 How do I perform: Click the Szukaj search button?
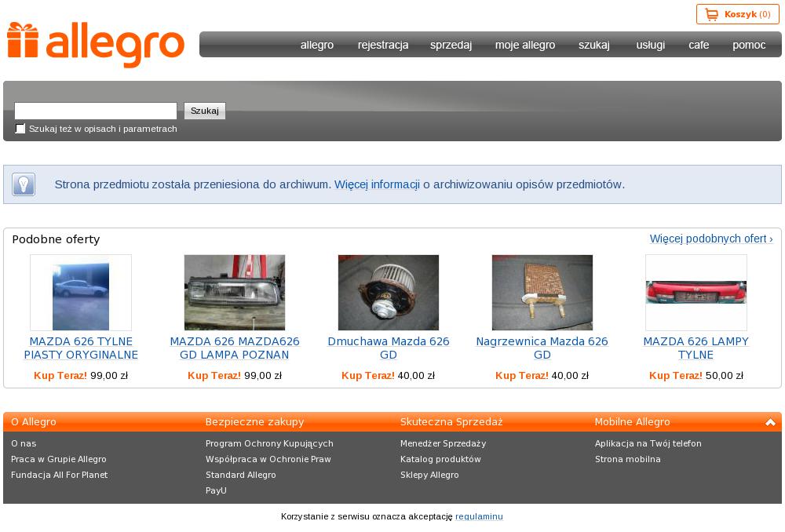click(205, 111)
